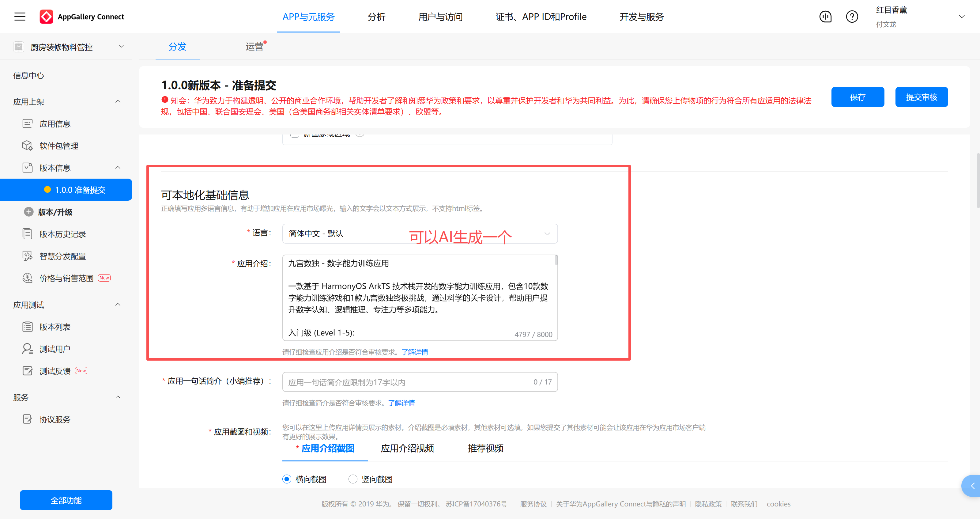Image resolution: width=980 pixels, height=519 pixels.
Task: Open the cookies footer link
Action: coord(778,504)
